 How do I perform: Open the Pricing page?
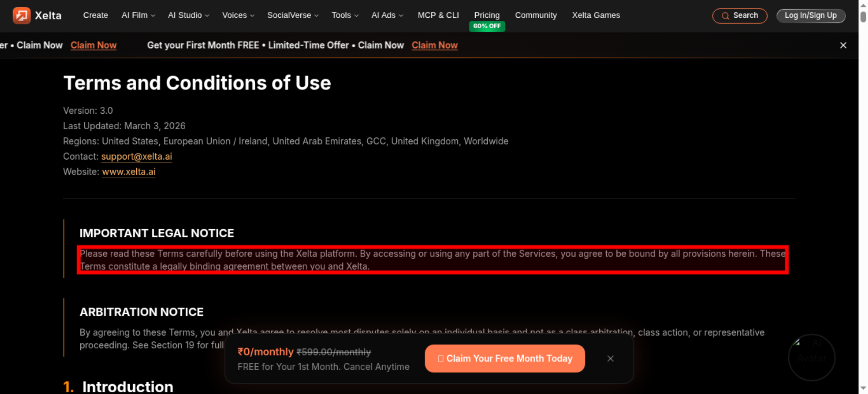pyautogui.click(x=487, y=15)
